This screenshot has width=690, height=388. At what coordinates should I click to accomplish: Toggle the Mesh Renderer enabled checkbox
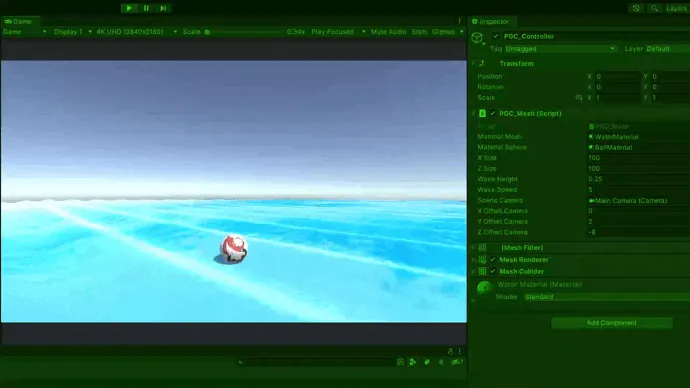(492, 260)
